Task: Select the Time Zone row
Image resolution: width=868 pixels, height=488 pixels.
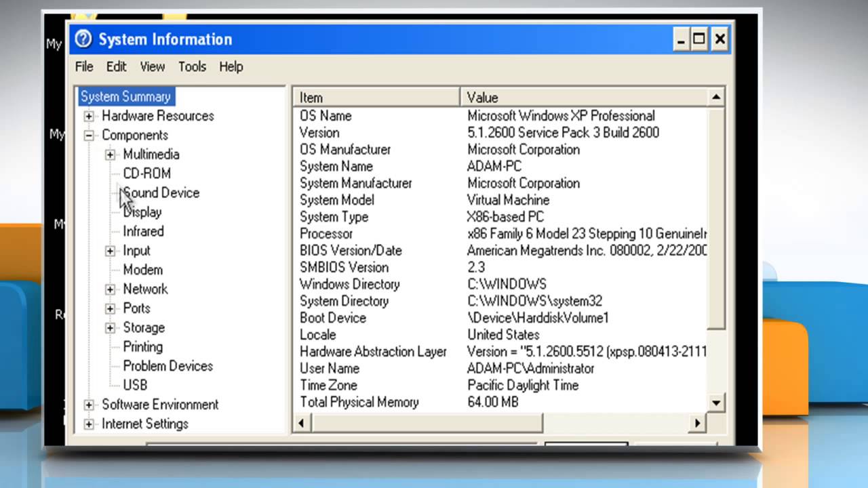Action: (x=500, y=386)
